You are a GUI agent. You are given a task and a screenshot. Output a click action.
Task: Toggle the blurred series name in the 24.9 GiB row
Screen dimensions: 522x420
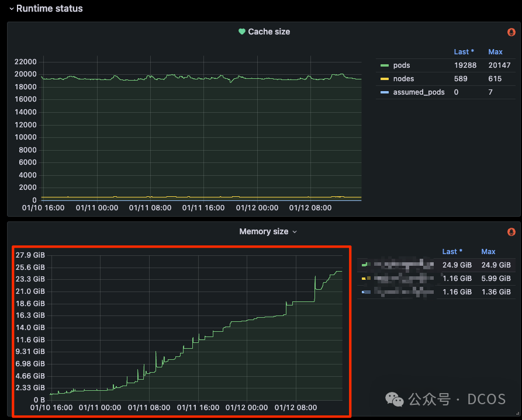click(404, 265)
